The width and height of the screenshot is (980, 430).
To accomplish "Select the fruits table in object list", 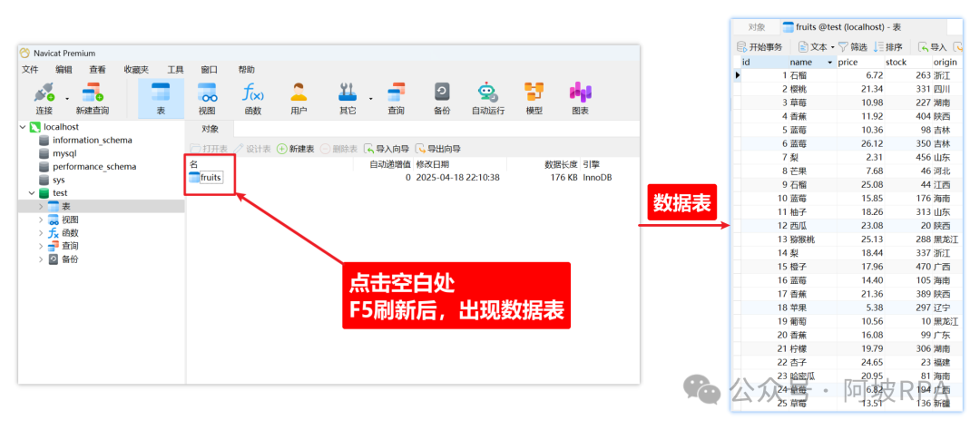I will 211,178.
